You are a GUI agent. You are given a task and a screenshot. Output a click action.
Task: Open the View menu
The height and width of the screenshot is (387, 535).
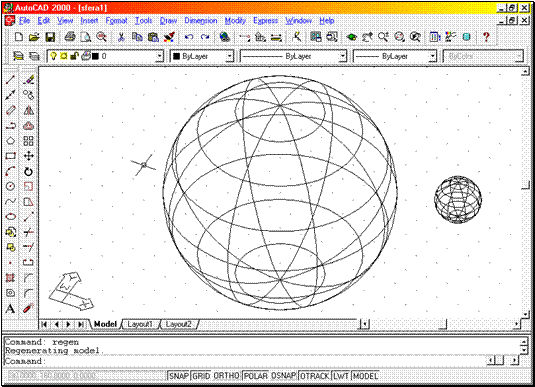(x=65, y=21)
